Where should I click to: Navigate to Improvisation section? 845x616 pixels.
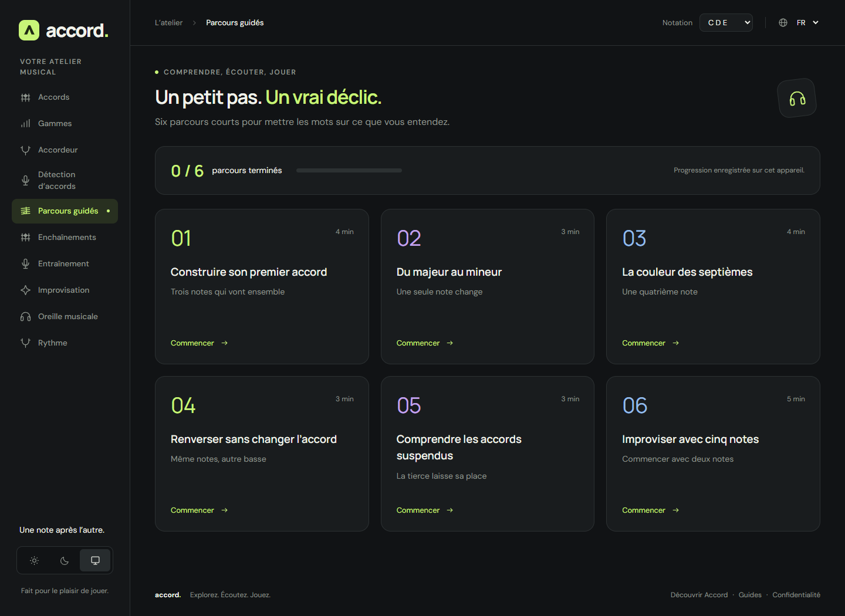pos(65,290)
